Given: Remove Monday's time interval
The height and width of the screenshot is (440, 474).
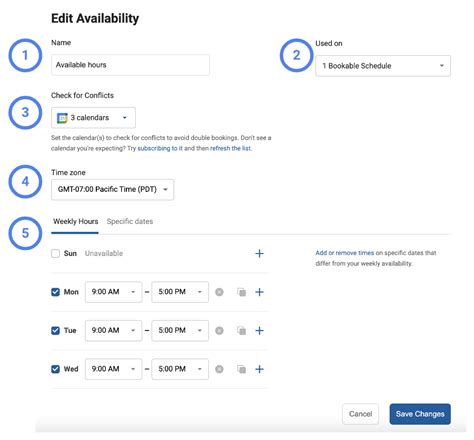Looking at the screenshot, I should pyautogui.click(x=219, y=292).
